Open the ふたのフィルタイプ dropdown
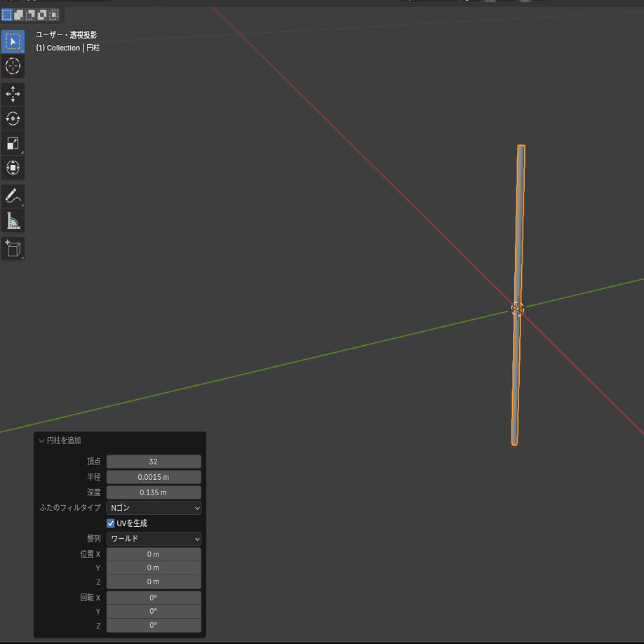This screenshot has height=644, width=644. tap(154, 508)
